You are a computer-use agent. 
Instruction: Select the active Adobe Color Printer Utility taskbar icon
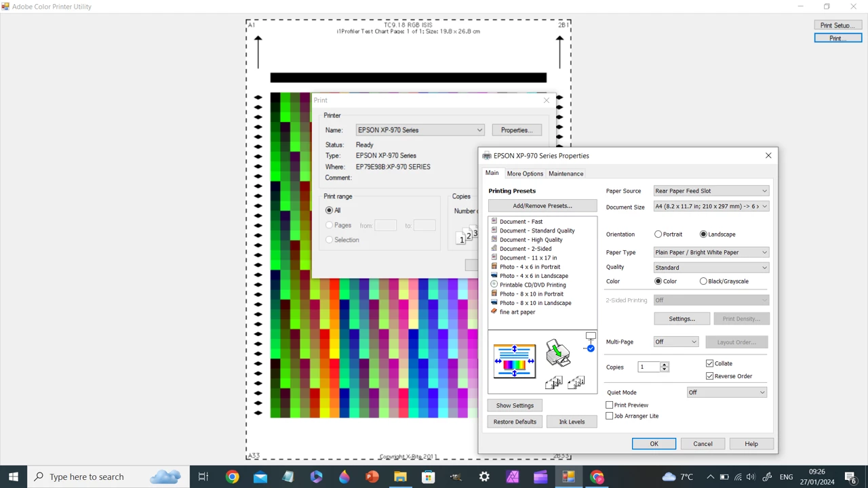[568, 476]
